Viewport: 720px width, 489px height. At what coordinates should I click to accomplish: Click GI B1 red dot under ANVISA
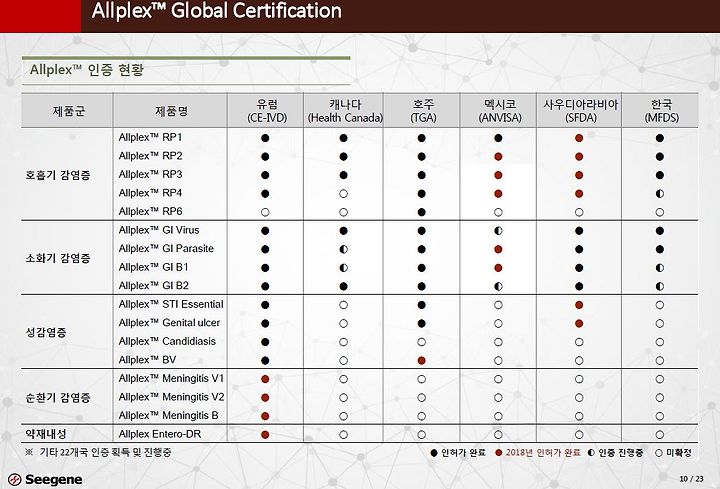click(498, 268)
